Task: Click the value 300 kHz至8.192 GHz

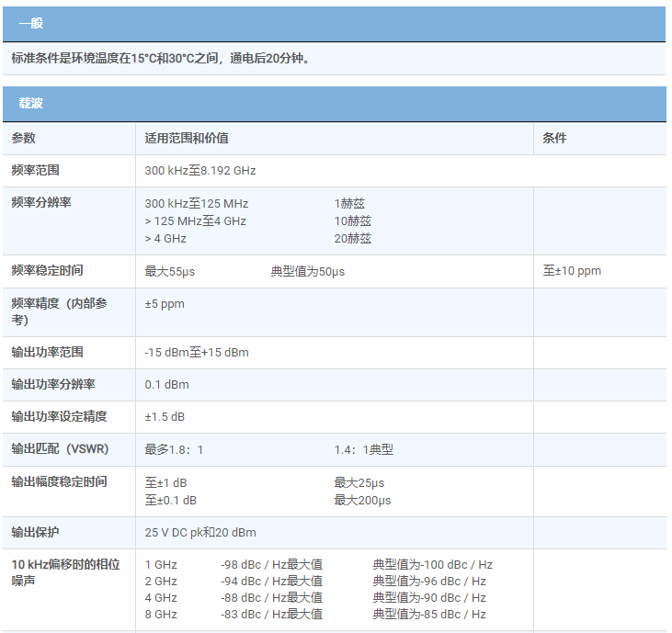Action: click(x=200, y=171)
